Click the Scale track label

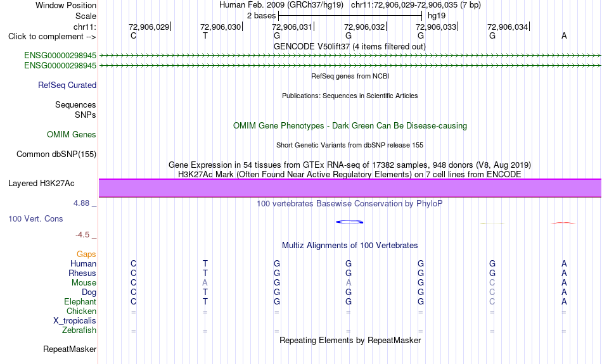coord(86,16)
